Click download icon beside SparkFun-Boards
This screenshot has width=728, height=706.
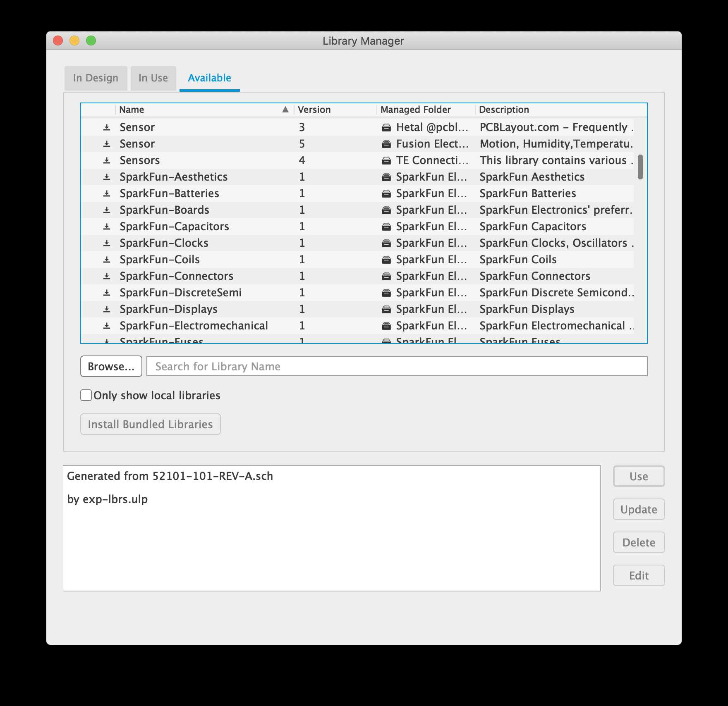pos(107,210)
